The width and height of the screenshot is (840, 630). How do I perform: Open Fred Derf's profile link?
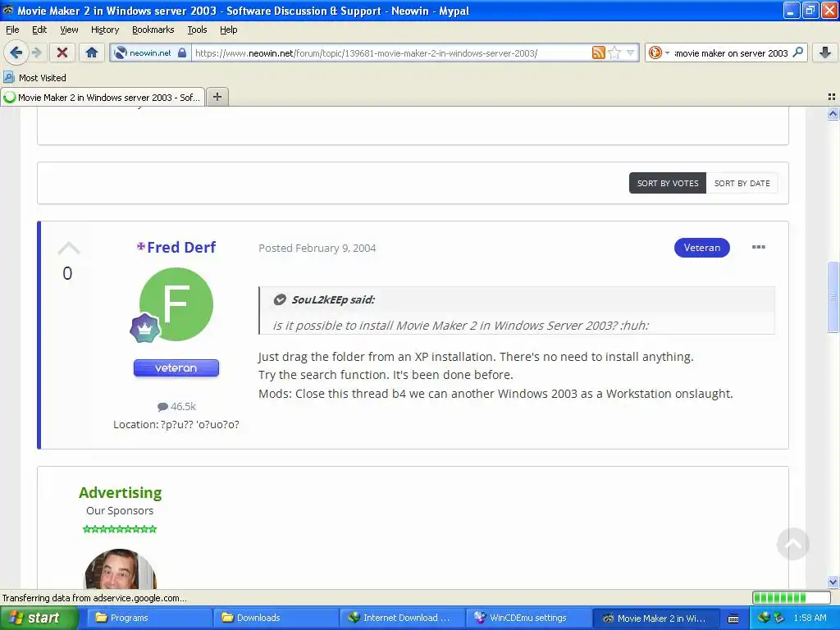181,247
